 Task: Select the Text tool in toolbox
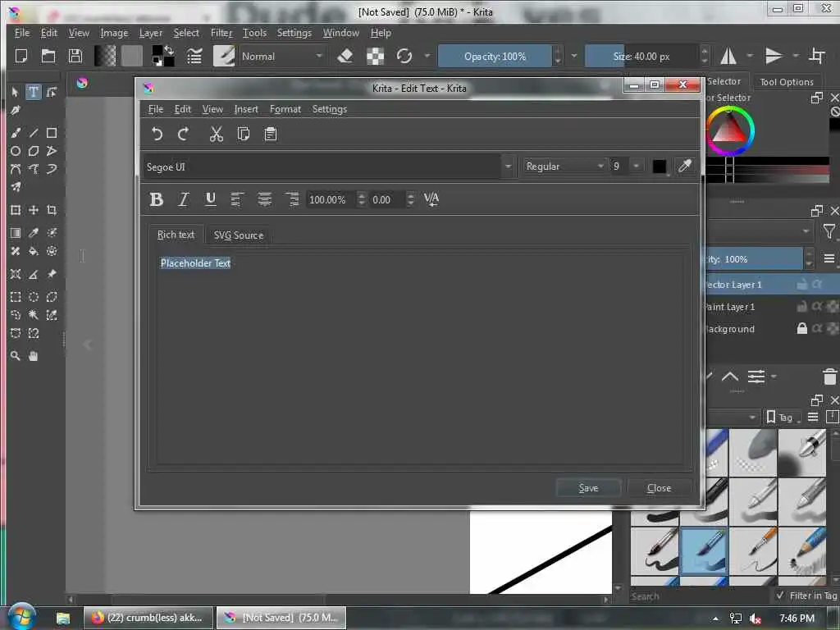click(x=33, y=92)
